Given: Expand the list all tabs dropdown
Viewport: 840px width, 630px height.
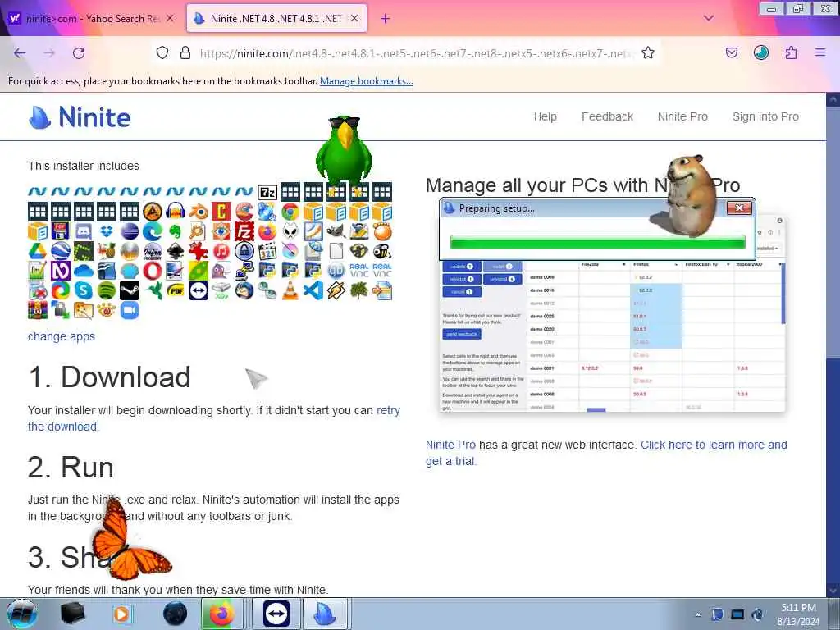Looking at the screenshot, I should (x=709, y=18).
